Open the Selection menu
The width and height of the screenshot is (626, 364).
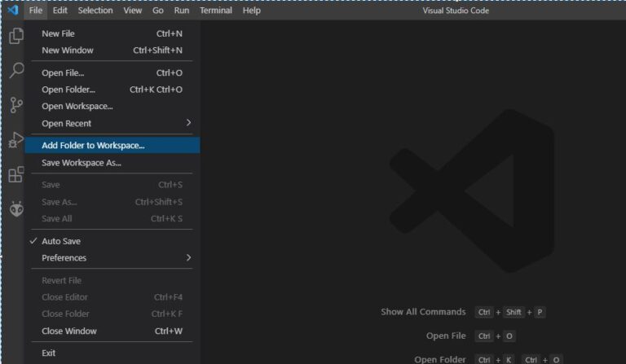tap(95, 11)
